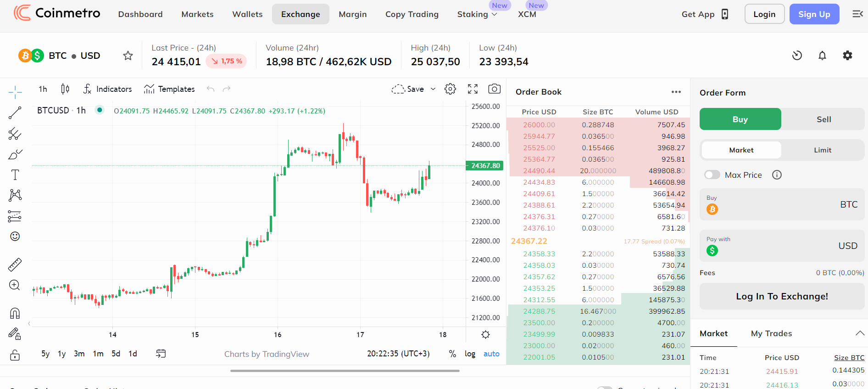The image size is (868, 389).
Task: Open chart settings gear
Action: click(x=451, y=89)
